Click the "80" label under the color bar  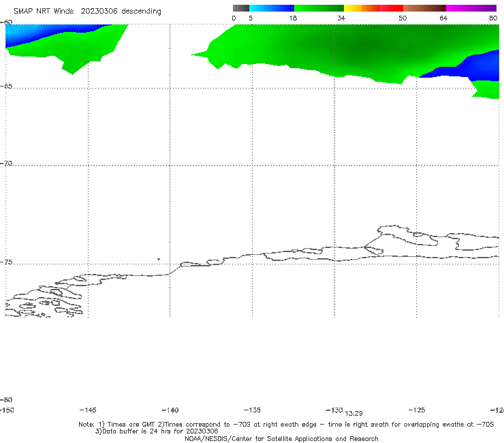pos(493,18)
